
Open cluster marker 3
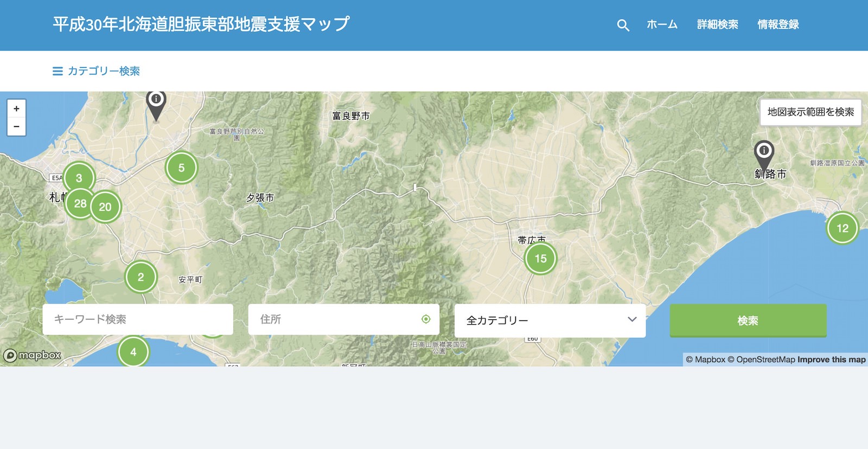coord(79,178)
